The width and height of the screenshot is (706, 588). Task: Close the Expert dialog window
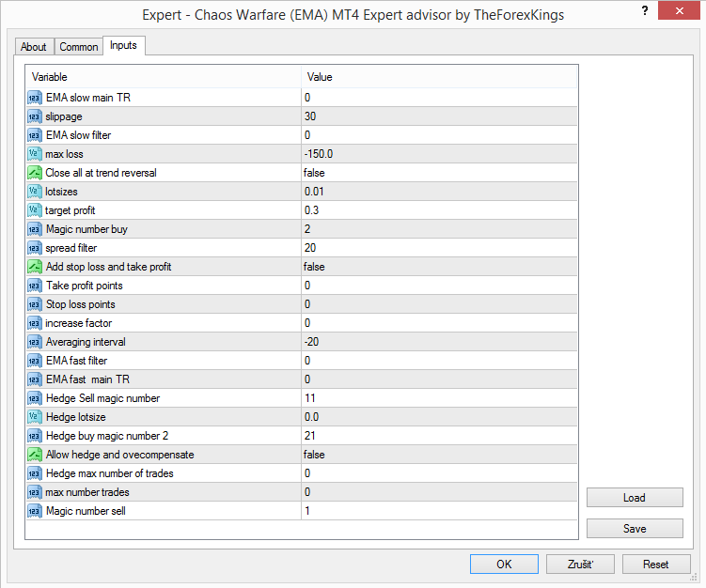(679, 10)
